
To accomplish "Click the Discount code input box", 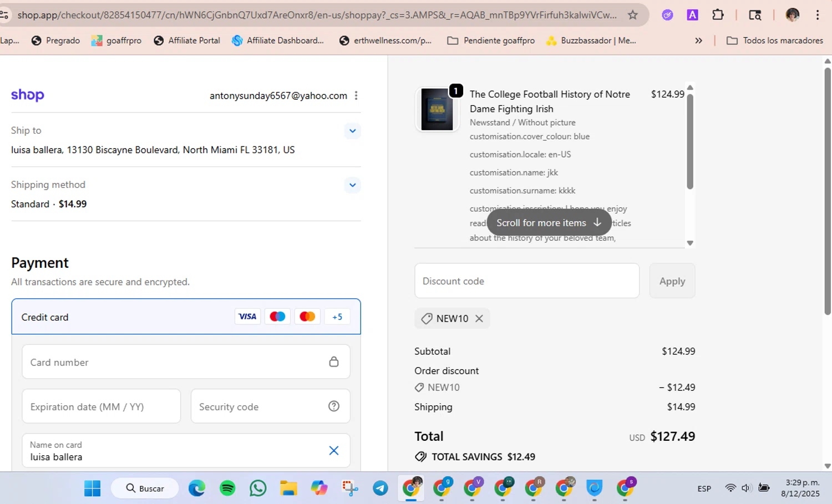I will tap(527, 281).
